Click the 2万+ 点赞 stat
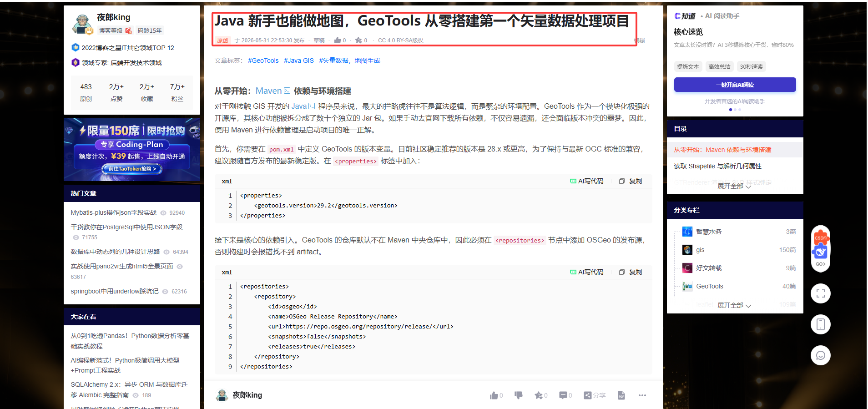Viewport: 868px width, 409px height. 116,92
